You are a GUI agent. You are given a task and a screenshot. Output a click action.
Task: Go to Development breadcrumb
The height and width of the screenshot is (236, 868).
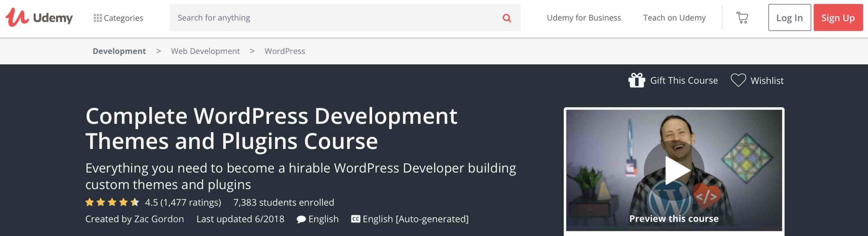click(119, 51)
